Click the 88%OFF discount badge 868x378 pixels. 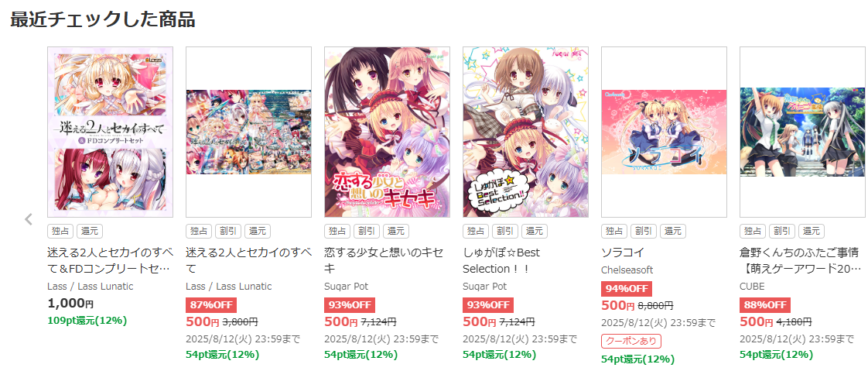click(x=764, y=305)
